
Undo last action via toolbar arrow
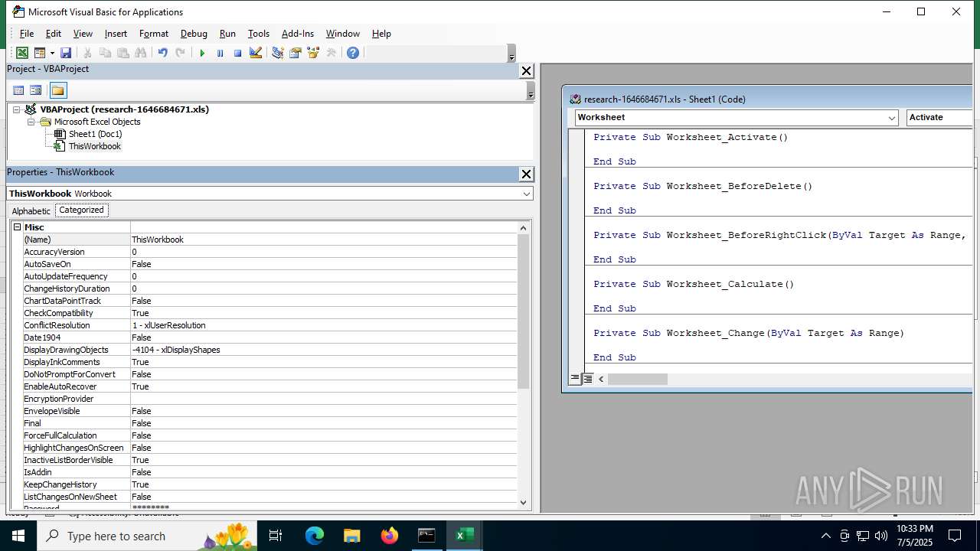pos(162,53)
